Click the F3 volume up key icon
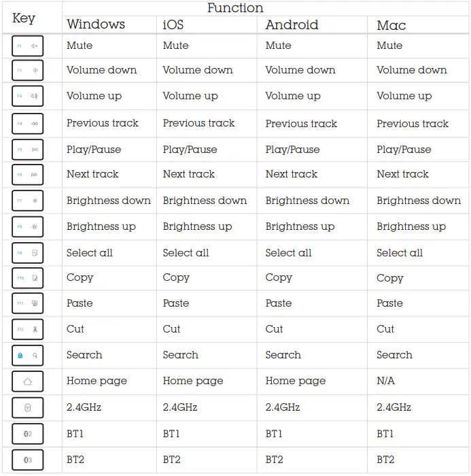 point(27,96)
